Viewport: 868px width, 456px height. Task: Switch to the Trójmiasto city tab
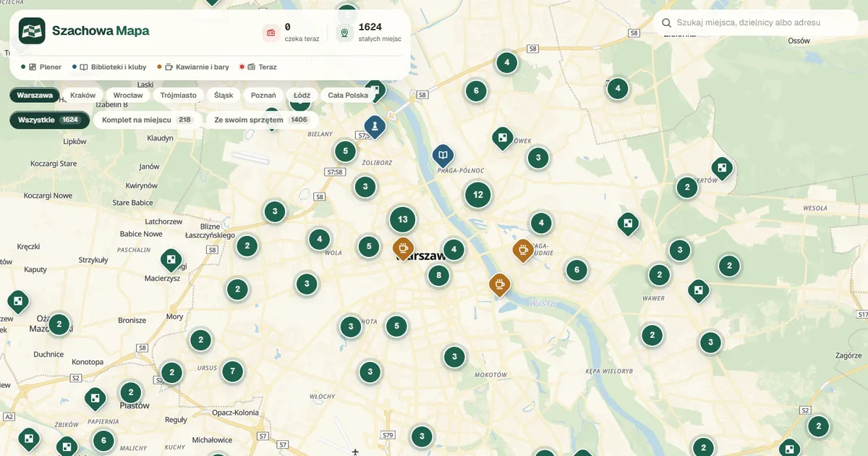(178, 95)
